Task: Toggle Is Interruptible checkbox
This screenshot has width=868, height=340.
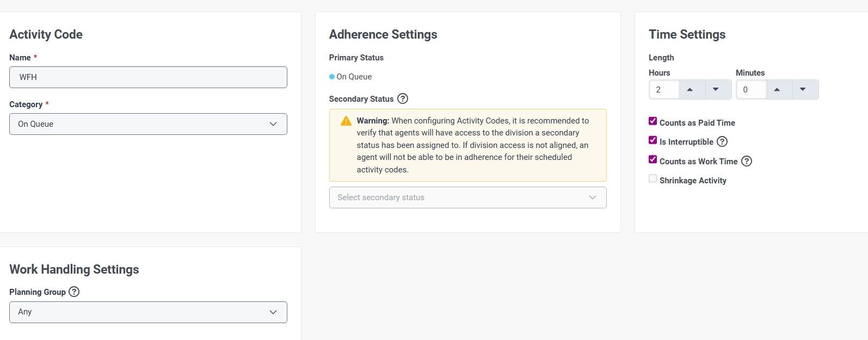Action: pyautogui.click(x=653, y=140)
